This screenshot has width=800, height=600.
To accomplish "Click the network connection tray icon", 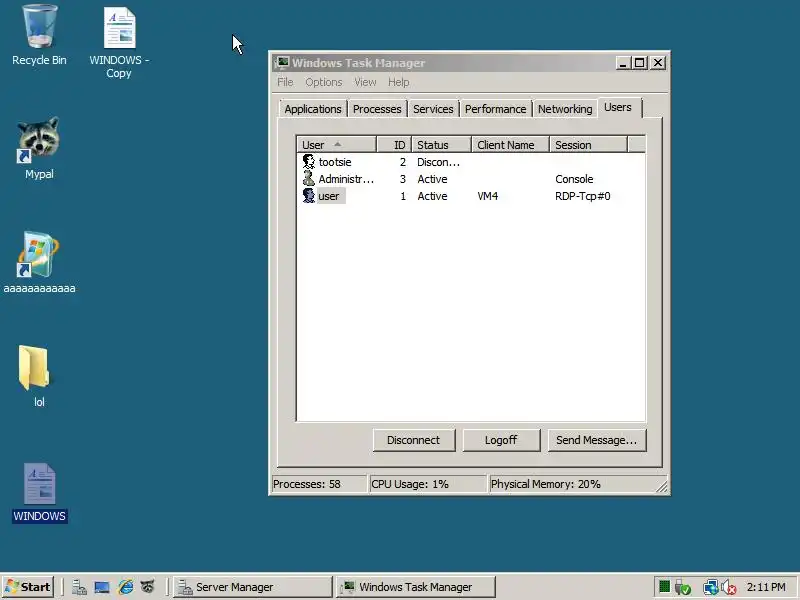I will [x=710, y=588].
